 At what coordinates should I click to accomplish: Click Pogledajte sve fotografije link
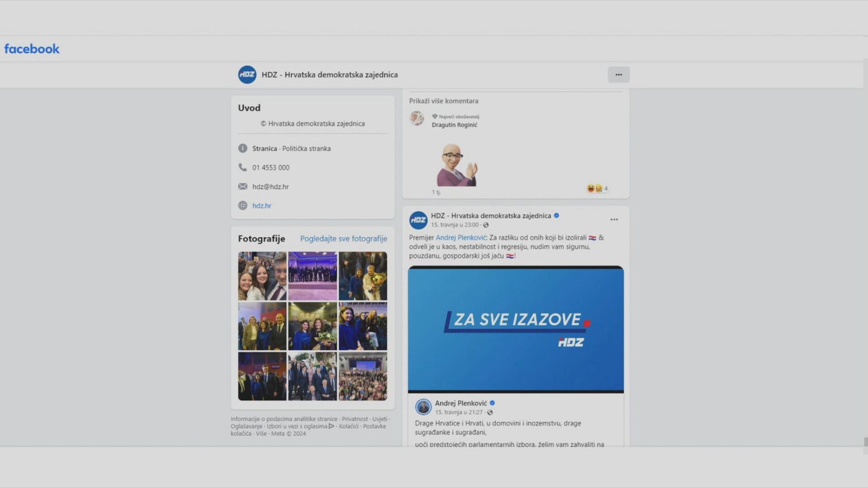coord(343,238)
